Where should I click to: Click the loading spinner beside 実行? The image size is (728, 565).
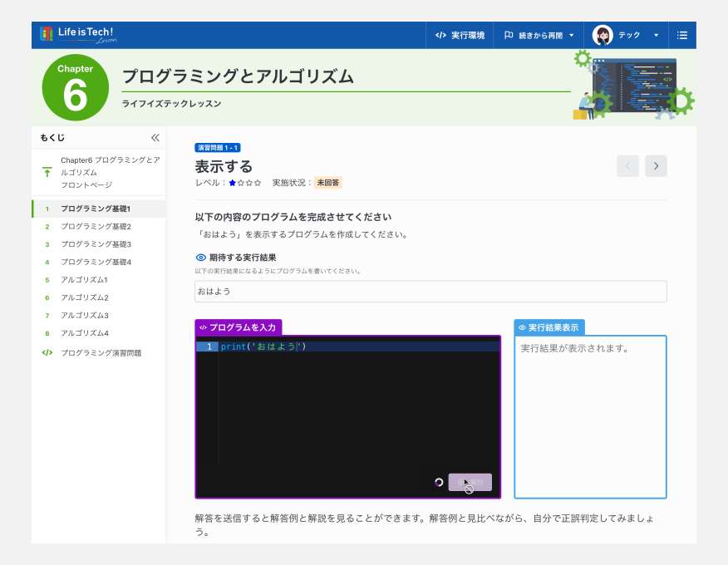click(438, 483)
